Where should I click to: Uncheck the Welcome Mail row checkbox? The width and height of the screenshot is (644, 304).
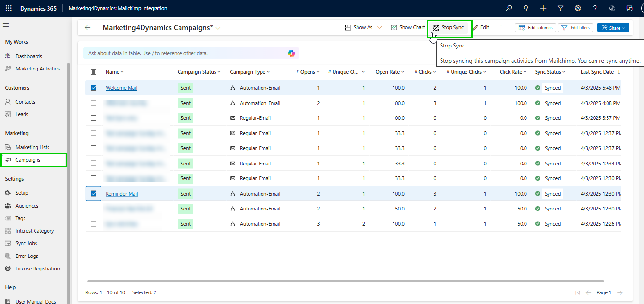94,88
